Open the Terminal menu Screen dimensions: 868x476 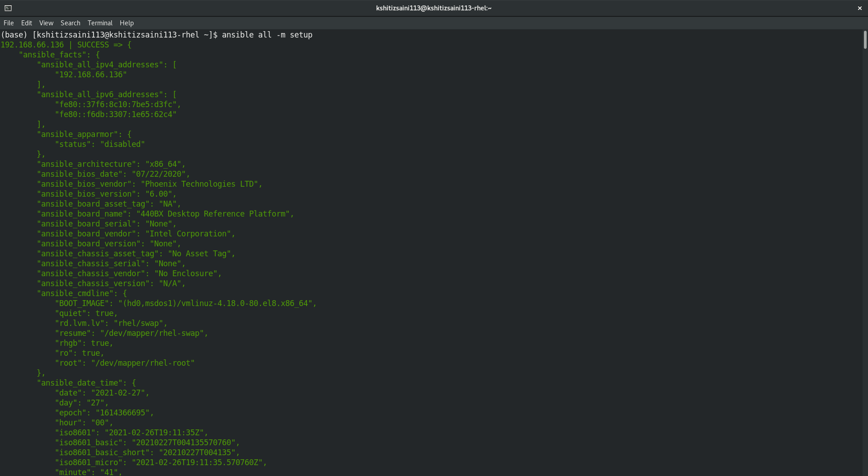[100, 23]
